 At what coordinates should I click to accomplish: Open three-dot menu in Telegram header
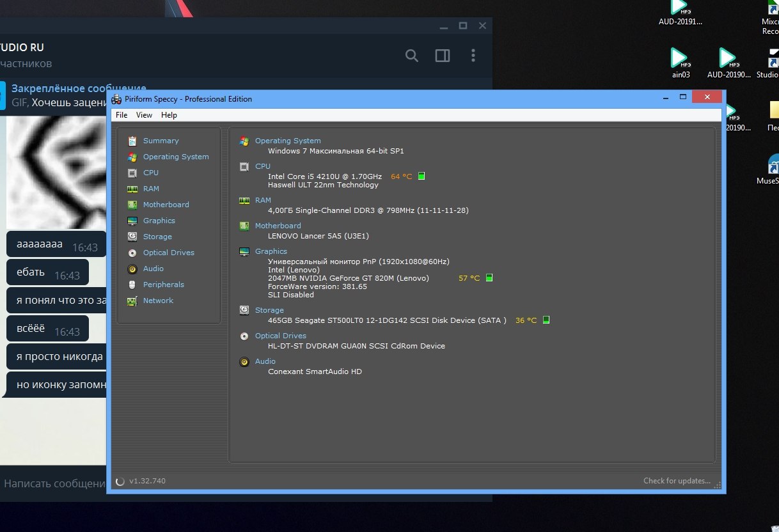(473, 56)
